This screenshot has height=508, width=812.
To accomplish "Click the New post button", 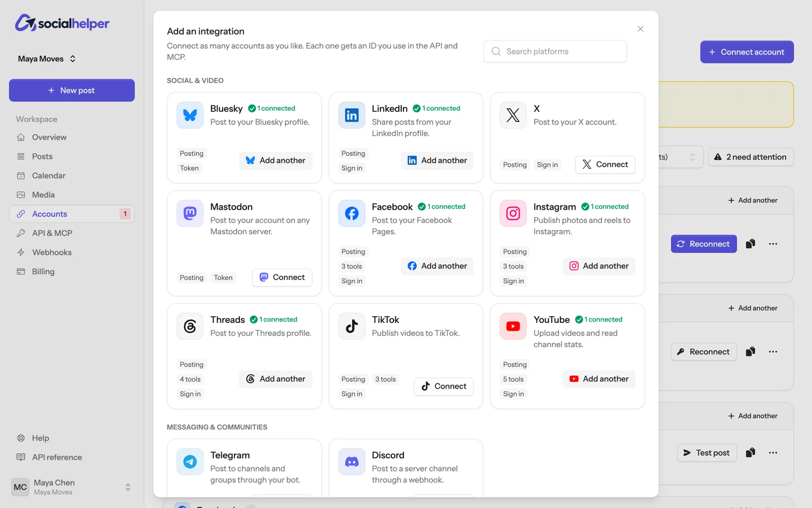I will (x=72, y=90).
